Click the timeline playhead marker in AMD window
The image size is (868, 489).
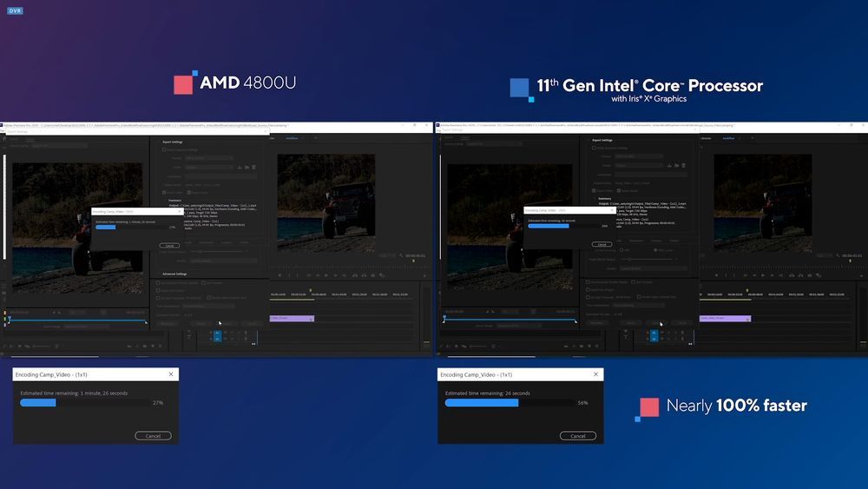click(311, 290)
